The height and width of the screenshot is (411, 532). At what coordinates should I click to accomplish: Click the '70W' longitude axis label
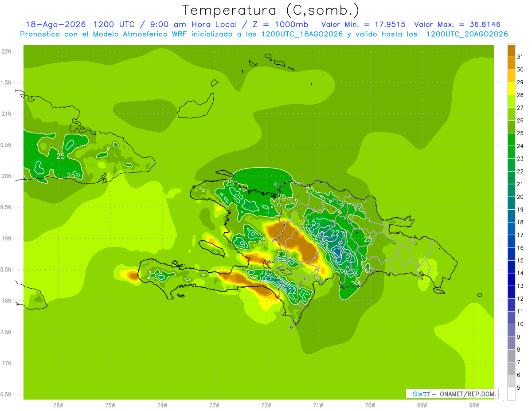pos(370,405)
